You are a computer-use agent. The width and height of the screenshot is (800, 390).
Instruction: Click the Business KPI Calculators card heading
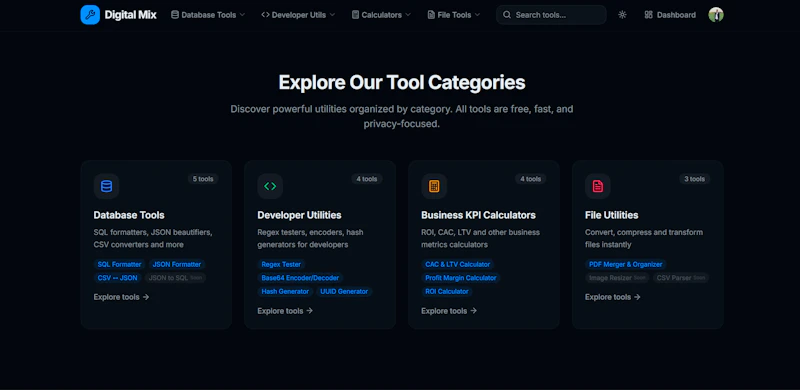pyautogui.click(x=478, y=215)
